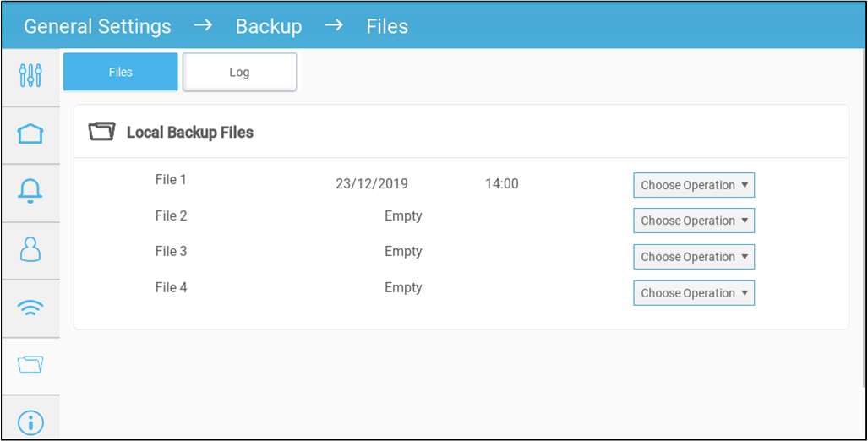Click the Local Backup Files heading

tap(190, 132)
